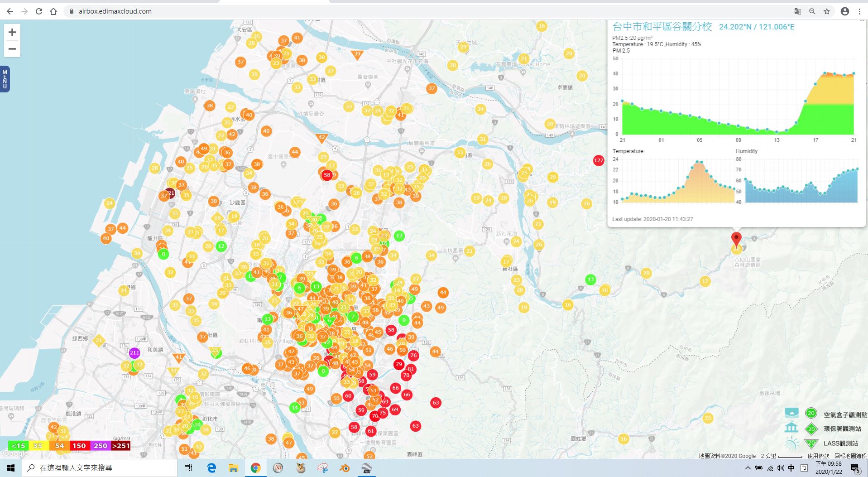Image resolution: width=868 pixels, height=477 pixels.
Task: Close the station info popup
Action: pos(863,21)
